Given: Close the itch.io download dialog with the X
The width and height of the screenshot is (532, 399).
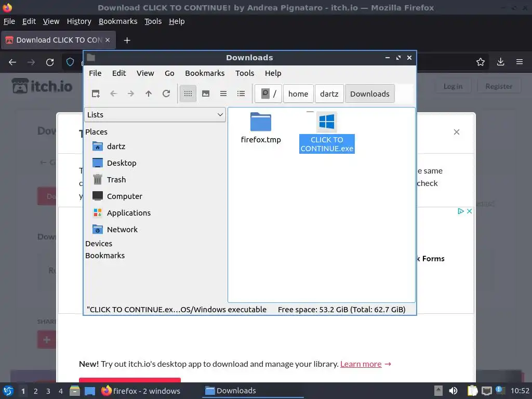Looking at the screenshot, I should (x=457, y=132).
